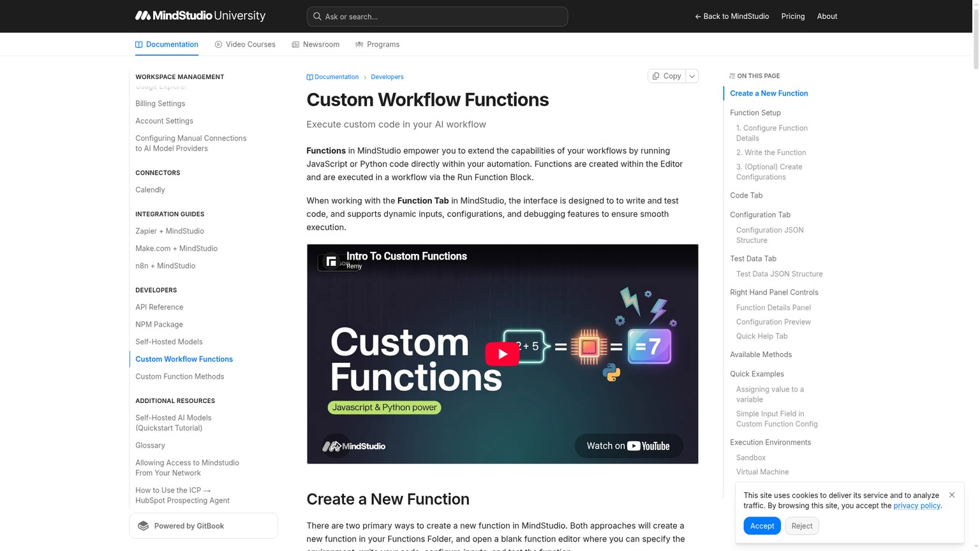
Task: Click Powered by GitBook link
Action: (204, 526)
